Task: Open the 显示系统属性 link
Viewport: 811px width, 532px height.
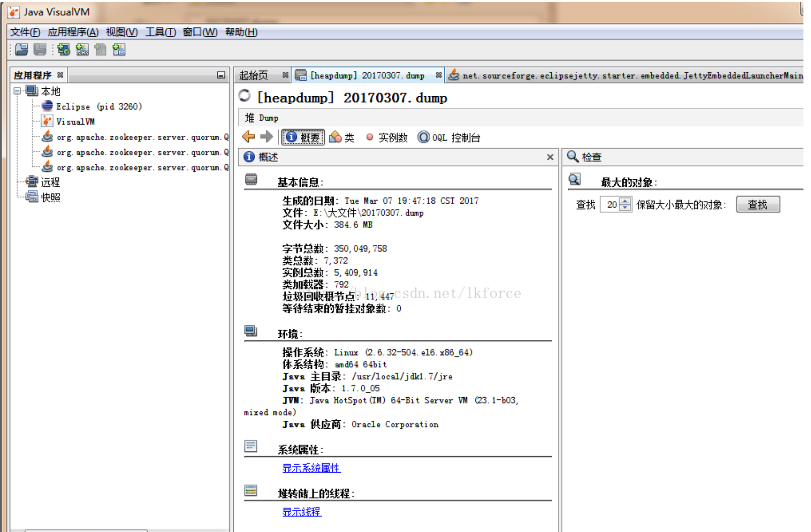Action: (311, 468)
